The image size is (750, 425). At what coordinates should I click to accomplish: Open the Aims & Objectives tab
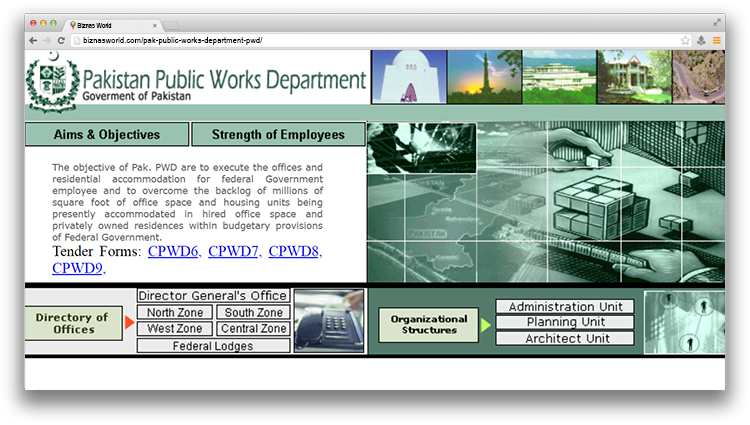click(107, 134)
